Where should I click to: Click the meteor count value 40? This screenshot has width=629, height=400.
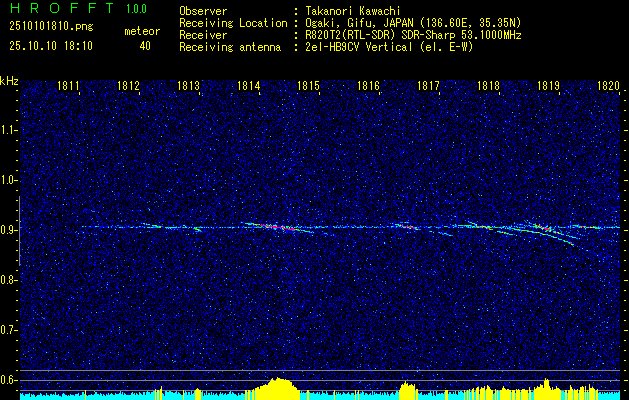tap(145, 46)
